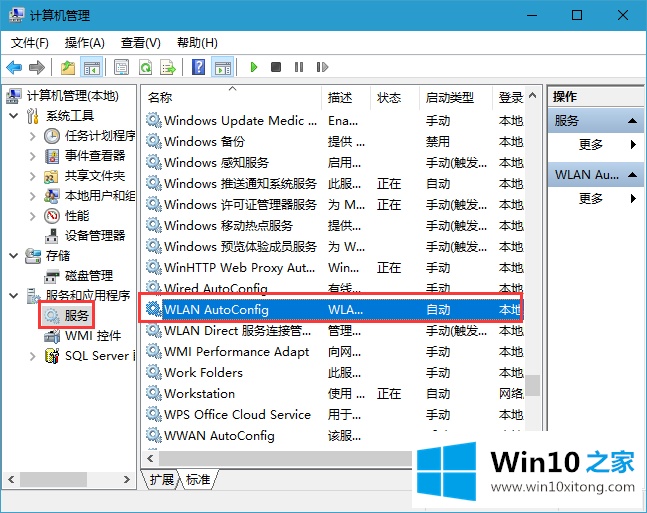647x513 pixels.
Task: Open the Help toolbar icon
Action: (198, 67)
